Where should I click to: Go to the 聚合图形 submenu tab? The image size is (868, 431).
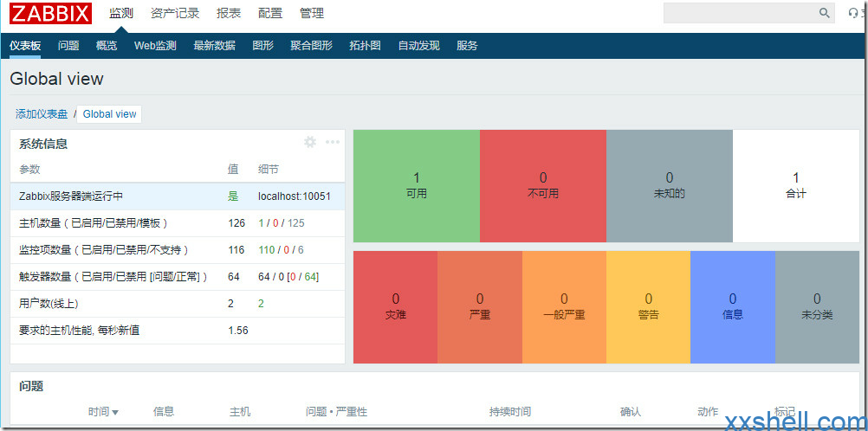click(311, 46)
